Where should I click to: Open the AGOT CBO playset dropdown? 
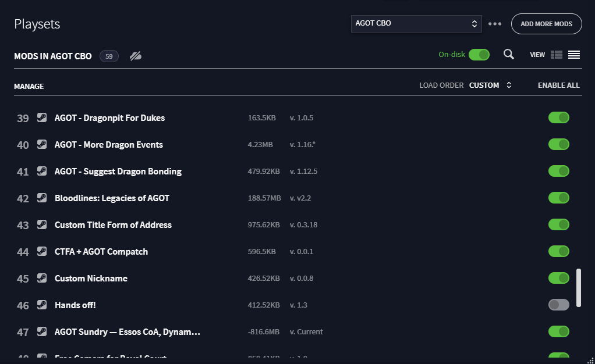point(416,23)
